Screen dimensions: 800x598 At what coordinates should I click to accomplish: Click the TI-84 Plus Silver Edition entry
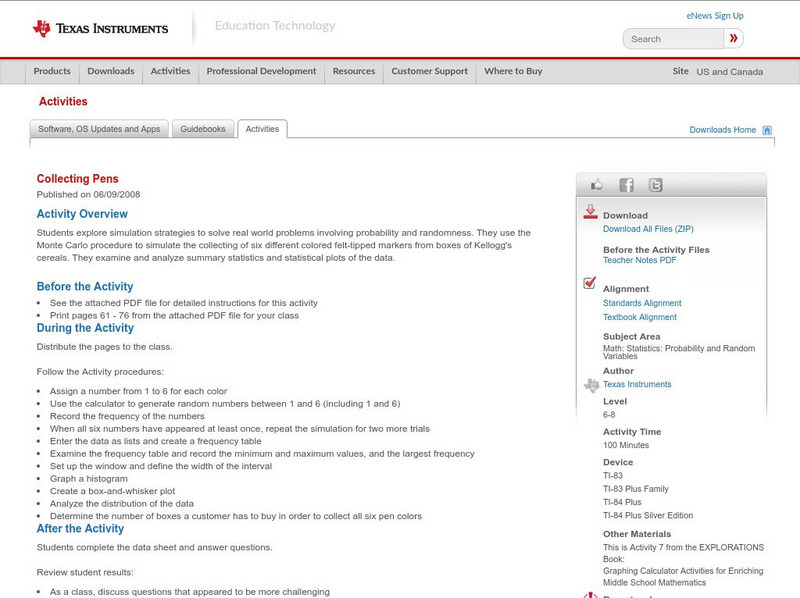(x=648, y=515)
